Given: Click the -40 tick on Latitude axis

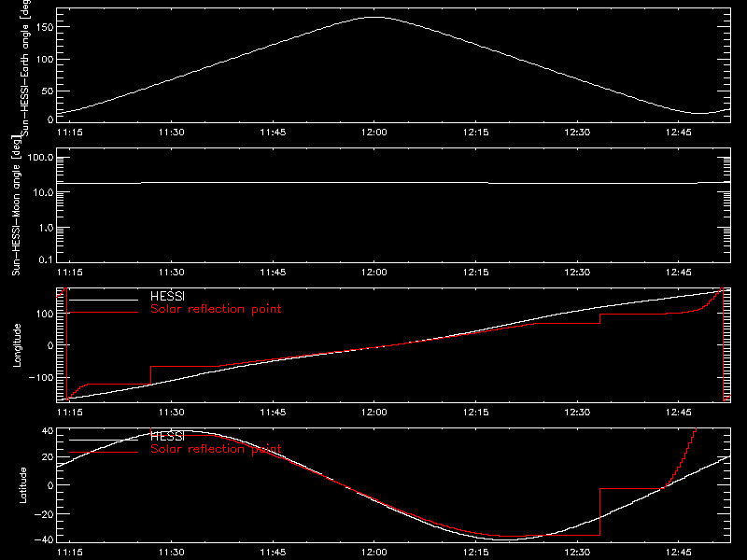Looking at the screenshot, I should click(44, 540).
